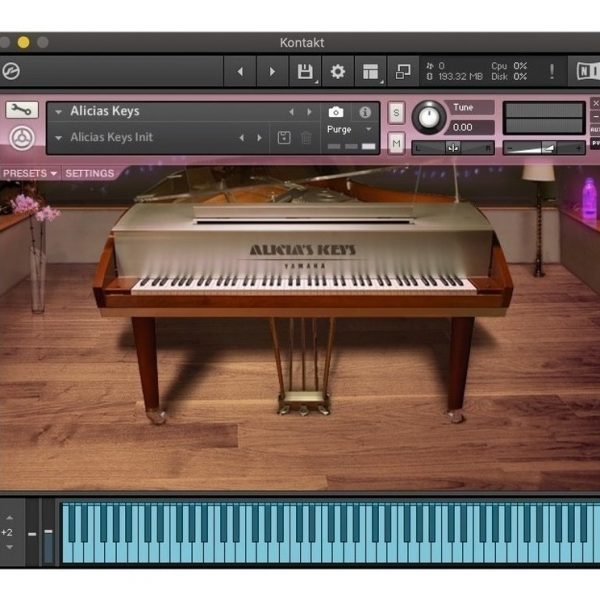The height and width of the screenshot is (600, 600).
Task: Shift keyboard octave up with the up arrow
Action: (x=10, y=518)
